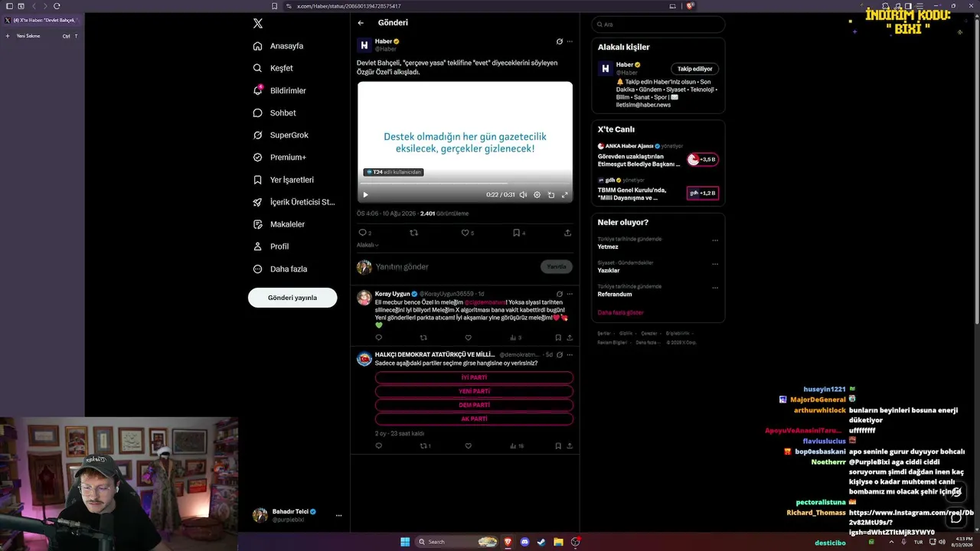The height and width of the screenshot is (551, 980).
Task: Mute the video volume
Action: [523, 195]
